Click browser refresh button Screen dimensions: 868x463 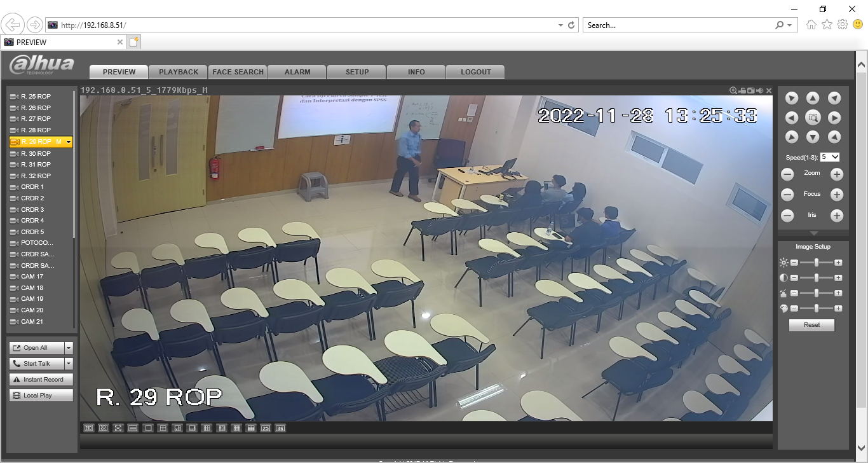[571, 25]
